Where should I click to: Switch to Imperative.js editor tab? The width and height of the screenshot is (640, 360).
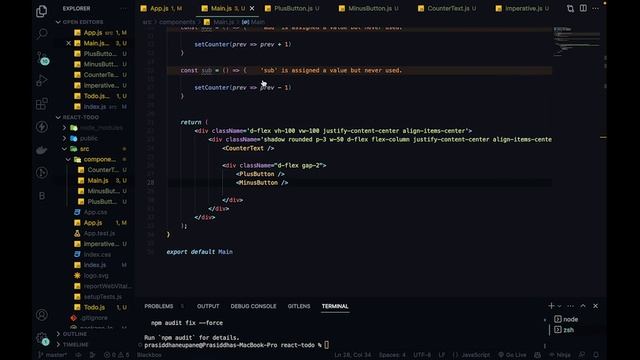pyautogui.click(x=523, y=9)
